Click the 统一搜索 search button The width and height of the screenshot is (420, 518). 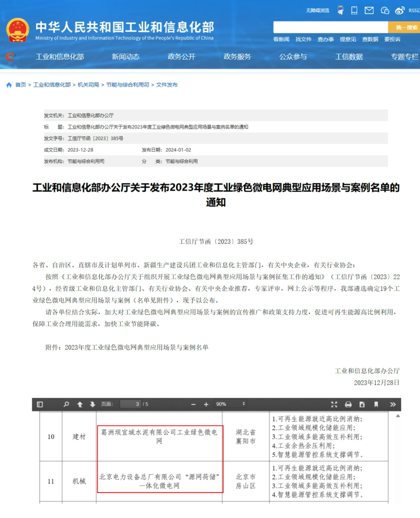click(404, 27)
